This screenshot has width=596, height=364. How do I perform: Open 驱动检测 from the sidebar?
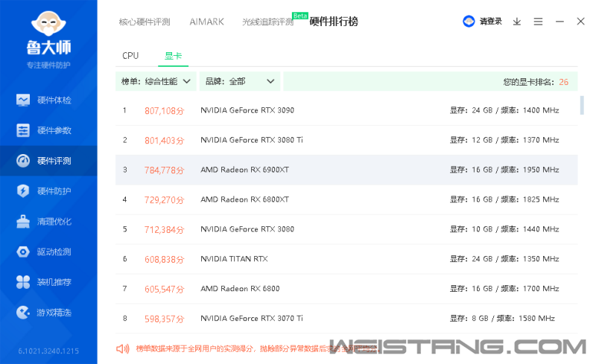[48, 252]
